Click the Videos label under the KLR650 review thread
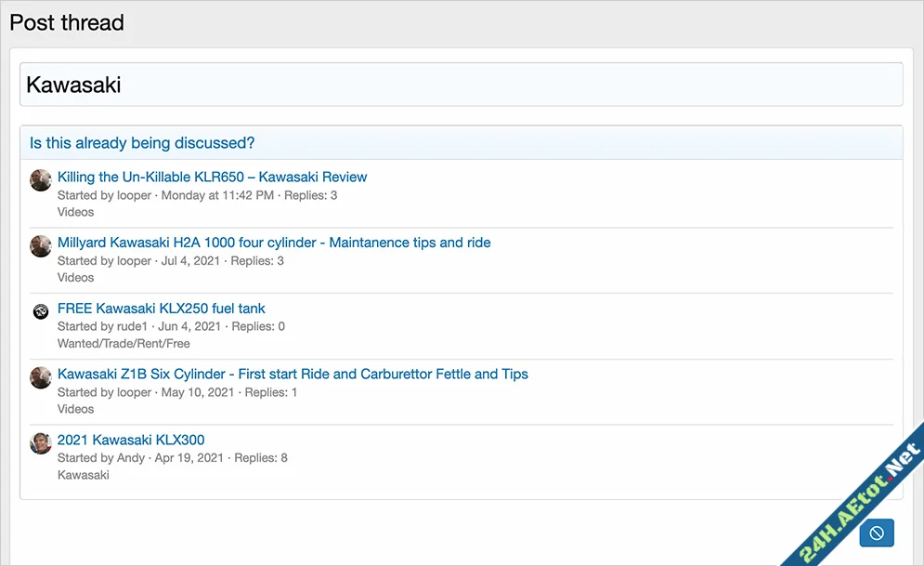 click(75, 212)
